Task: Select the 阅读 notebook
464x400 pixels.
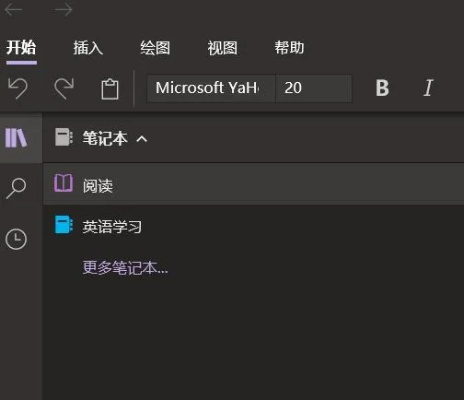Action: pyautogui.click(x=253, y=184)
